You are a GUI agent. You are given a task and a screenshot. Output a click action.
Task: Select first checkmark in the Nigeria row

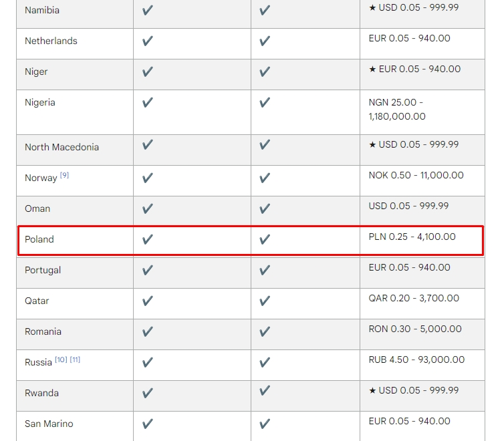(x=148, y=102)
